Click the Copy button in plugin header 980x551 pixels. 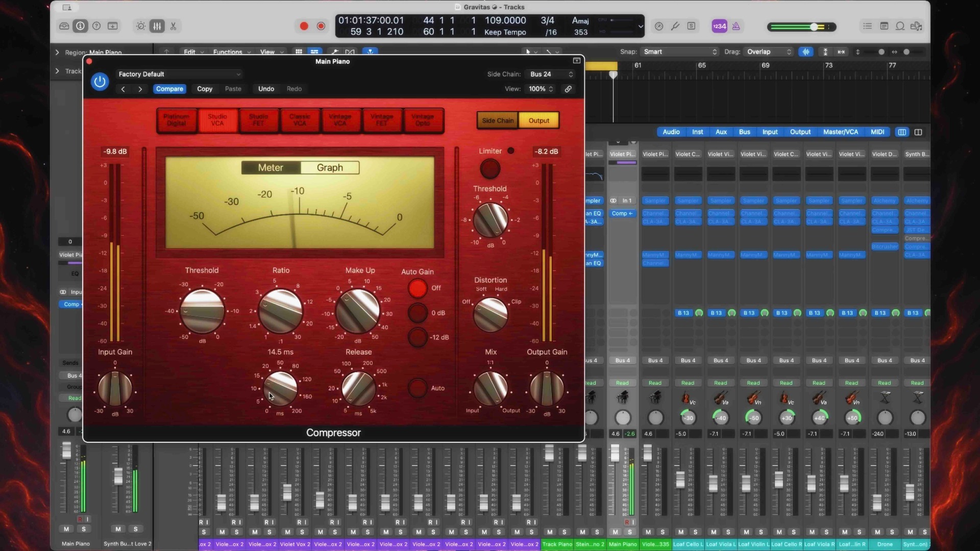[x=205, y=89]
